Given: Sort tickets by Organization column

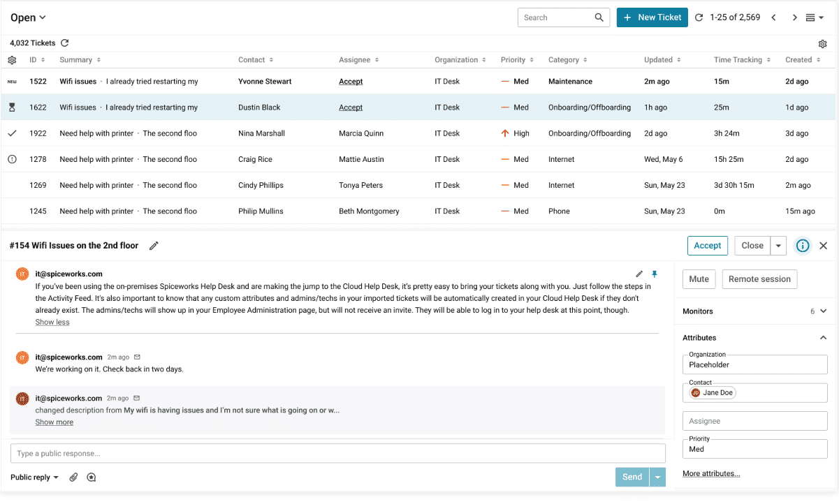Looking at the screenshot, I should tap(460, 60).
